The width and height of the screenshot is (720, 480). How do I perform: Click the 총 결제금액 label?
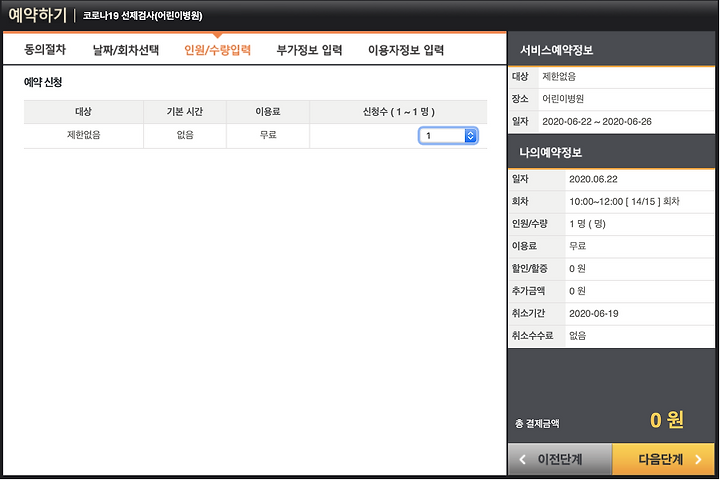coord(537,424)
